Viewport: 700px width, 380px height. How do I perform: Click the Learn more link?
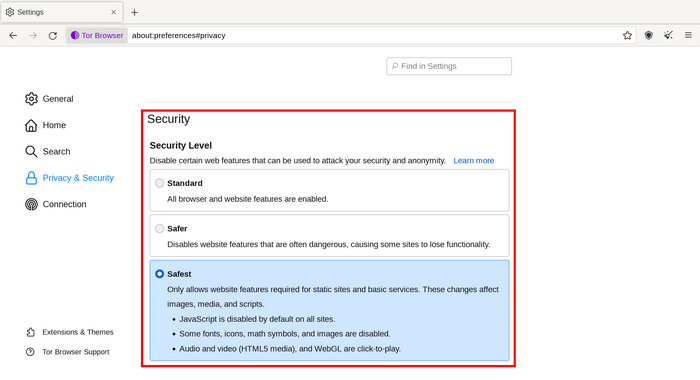point(474,161)
